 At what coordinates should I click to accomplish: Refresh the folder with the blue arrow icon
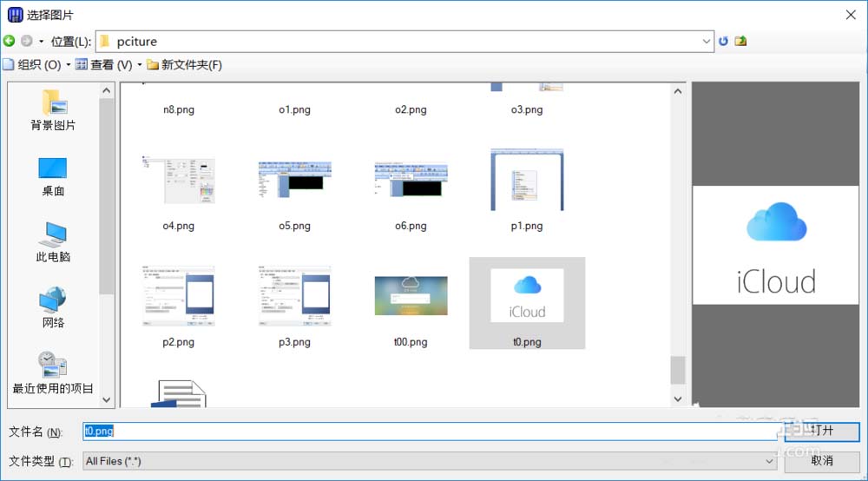[x=724, y=41]
